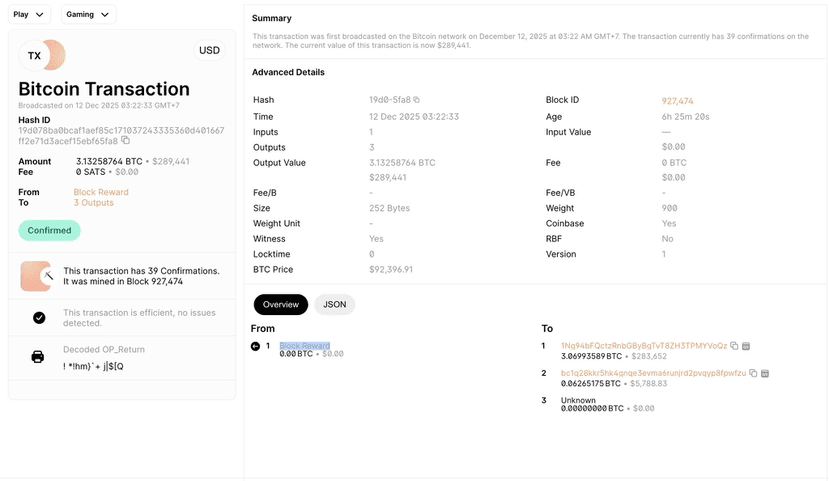Toggle the USD currency switch
The height and width of the screenshot is (481, 829).
click(x=209, y=50)
